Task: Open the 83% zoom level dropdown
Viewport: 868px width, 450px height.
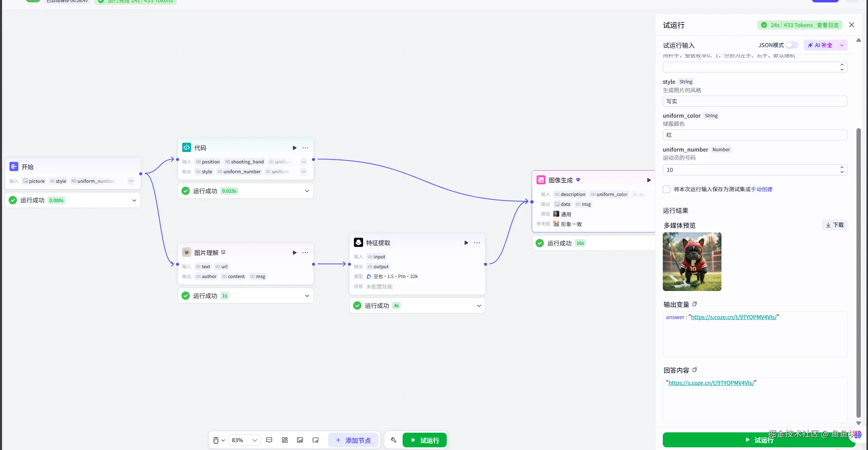Action: [244, 440]
